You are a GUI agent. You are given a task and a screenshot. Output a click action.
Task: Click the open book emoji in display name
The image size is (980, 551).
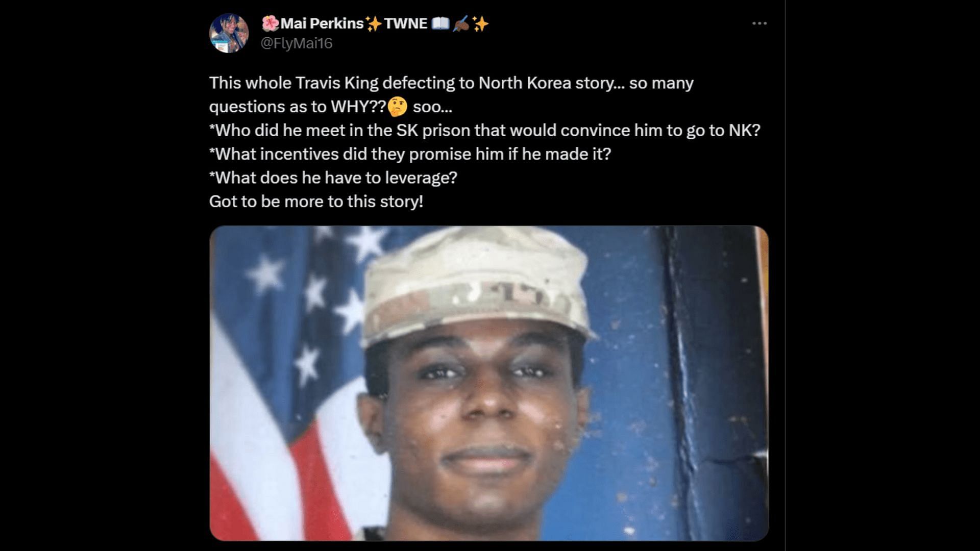pyautogui.click(x=440, y=23)
